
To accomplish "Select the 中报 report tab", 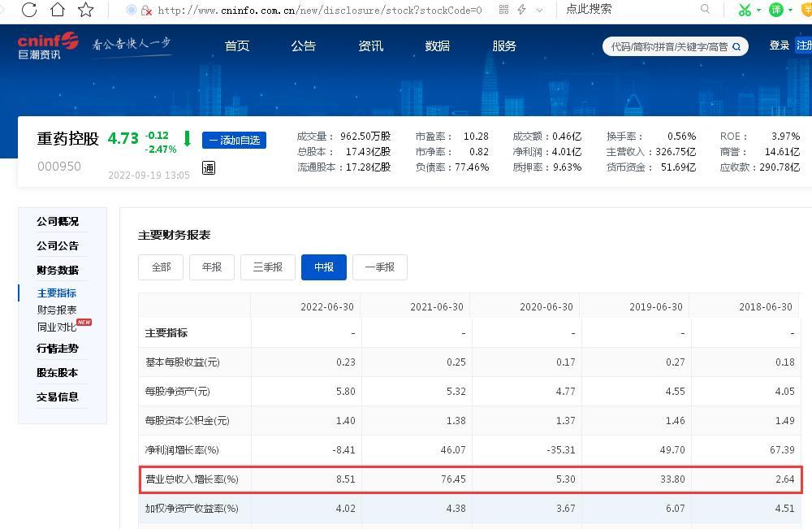I will (x=324, y=267).
